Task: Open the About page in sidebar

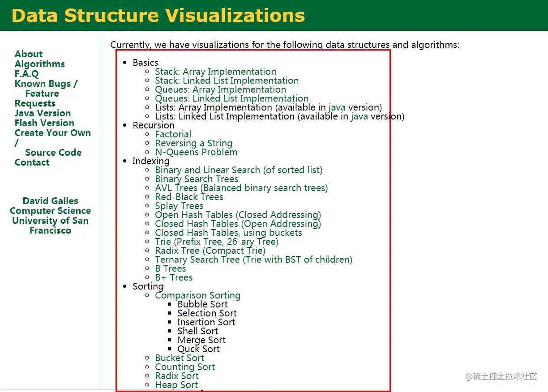Action: tap(29, 54)
